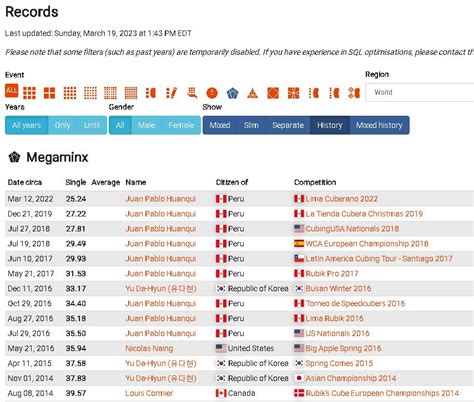Switch to the History view
The width and height of the screenshot is (474, 402).
coord(330,125)
